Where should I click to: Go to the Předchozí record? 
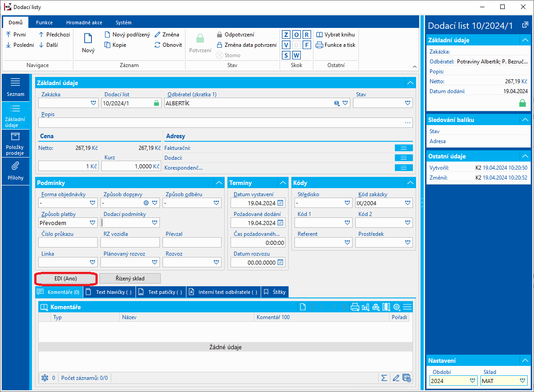pos(54,34)
